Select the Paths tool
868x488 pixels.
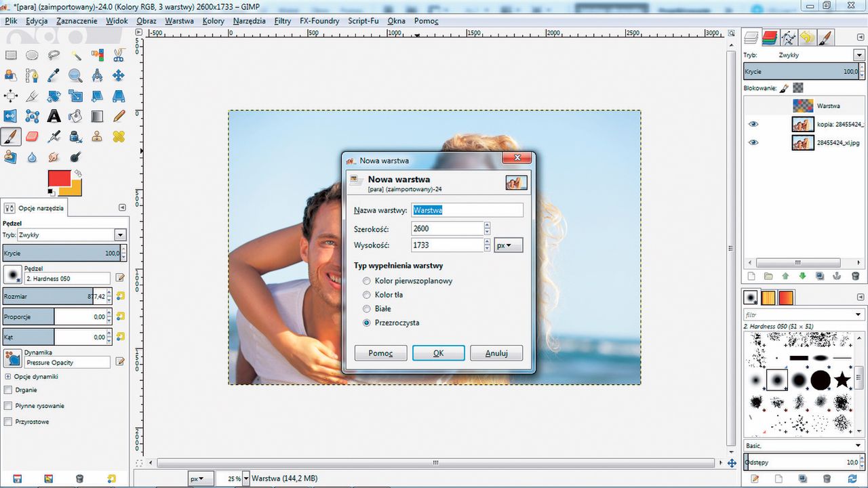32,75
